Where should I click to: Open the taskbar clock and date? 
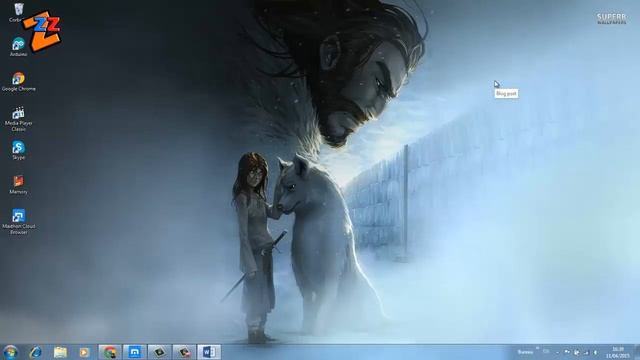click(x=618, y=353)
